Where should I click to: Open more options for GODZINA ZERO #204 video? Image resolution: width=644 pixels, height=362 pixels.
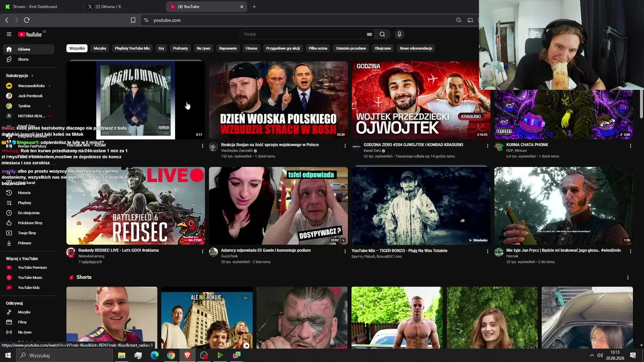tap(488, 146)
